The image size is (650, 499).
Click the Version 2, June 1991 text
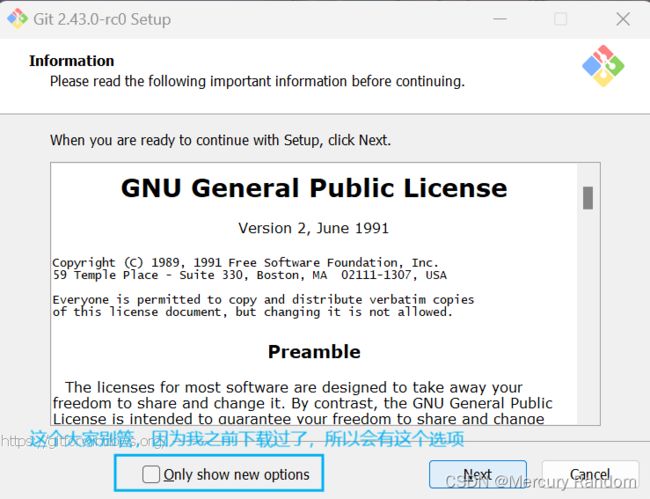click(x=313, y=228)
